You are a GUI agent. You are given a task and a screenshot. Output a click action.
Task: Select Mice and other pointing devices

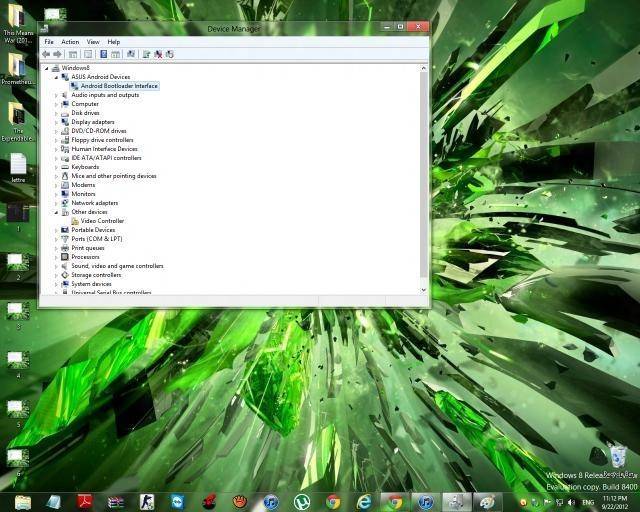pyautogui.click(x=114, y=176)
